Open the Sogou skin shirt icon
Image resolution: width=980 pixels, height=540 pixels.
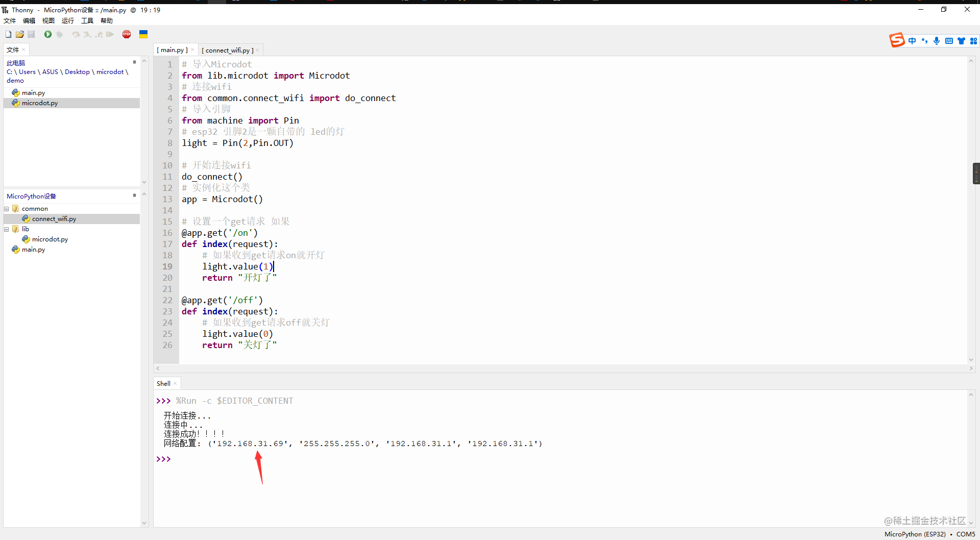961,41
